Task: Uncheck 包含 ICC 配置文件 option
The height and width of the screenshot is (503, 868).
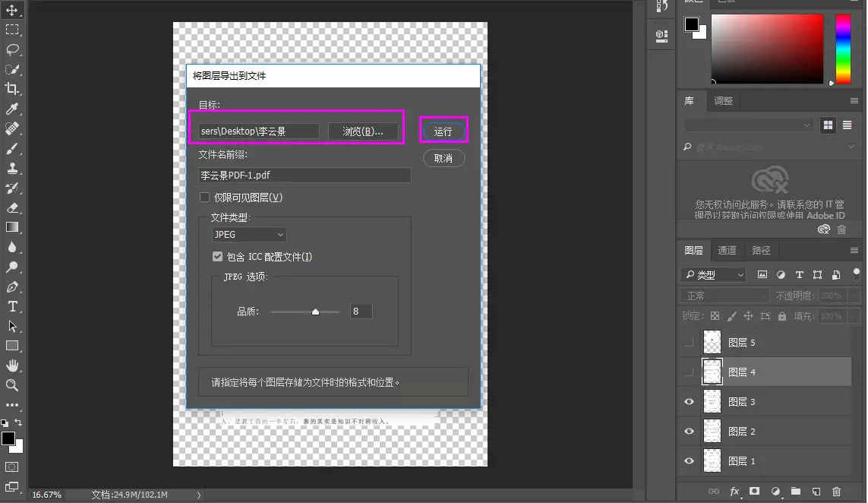Action: coord(217,257)
